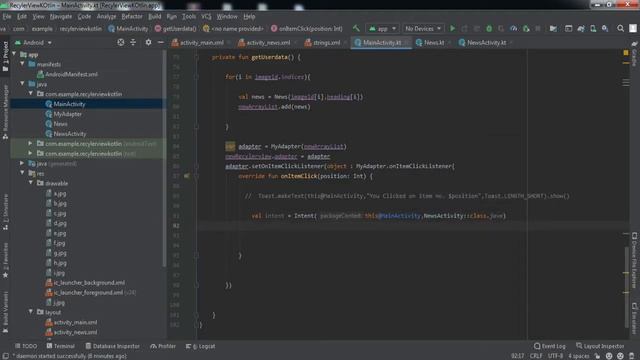The image size is (640, 360).
Task: Open the Android project view dropdown
Action: [x=33, y=42]
